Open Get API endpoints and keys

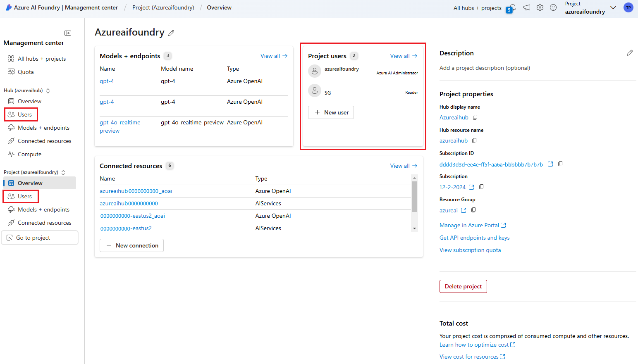[475, 238]
